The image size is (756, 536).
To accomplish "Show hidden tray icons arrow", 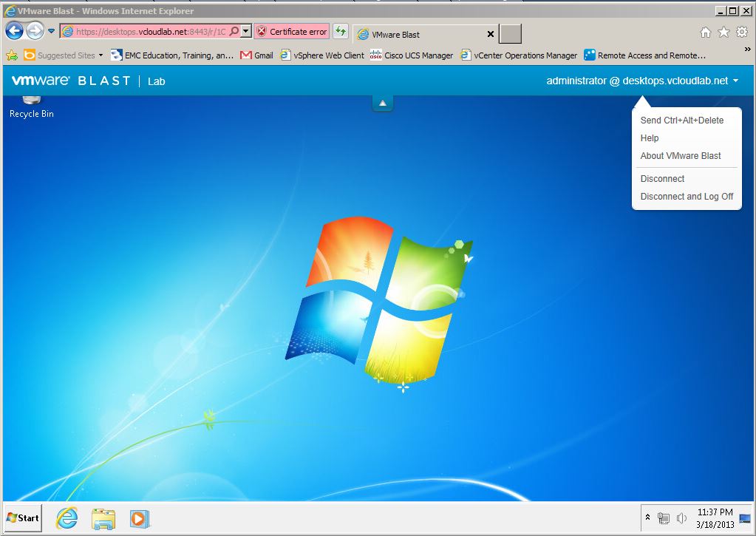I will coord(647,518).
